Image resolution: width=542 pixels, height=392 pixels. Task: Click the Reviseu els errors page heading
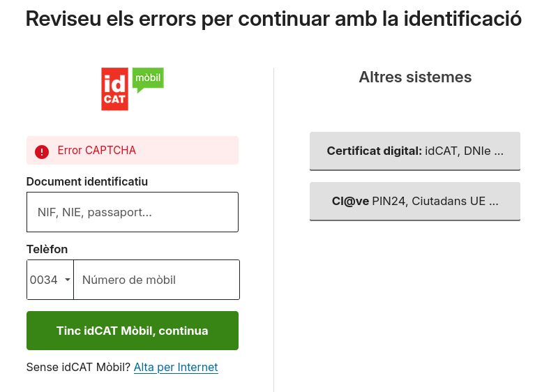(x=273, y=19)
